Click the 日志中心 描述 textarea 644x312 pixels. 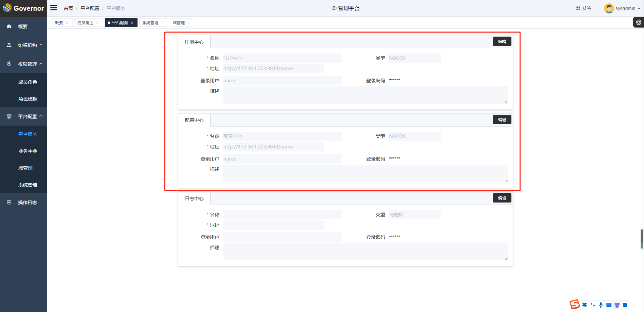point(365,252)
